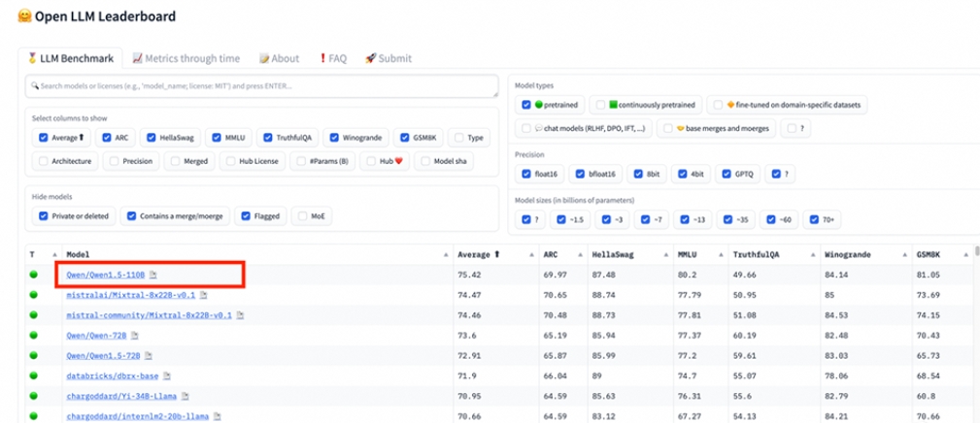Viewport: 980px width, 423px height.
Task: Open the details icon beside databricks/dbrx-base
Action: pyautogui.click(x=167, y=376)
